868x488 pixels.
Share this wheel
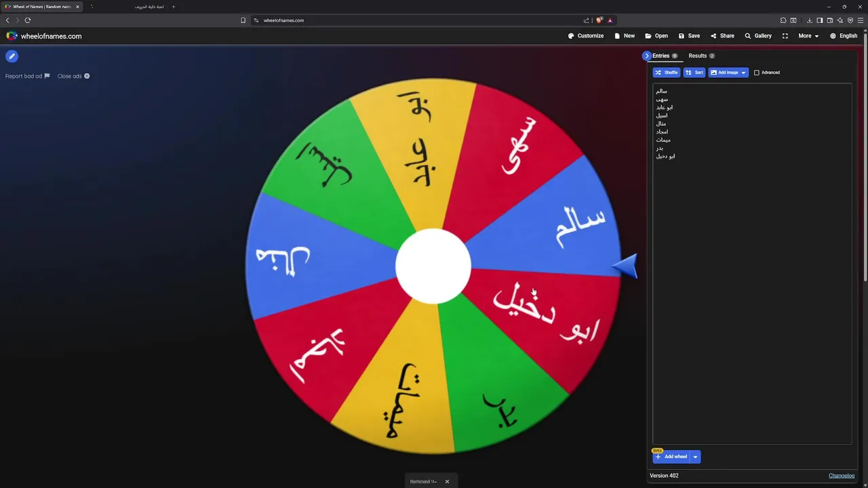tap(722, 36)
